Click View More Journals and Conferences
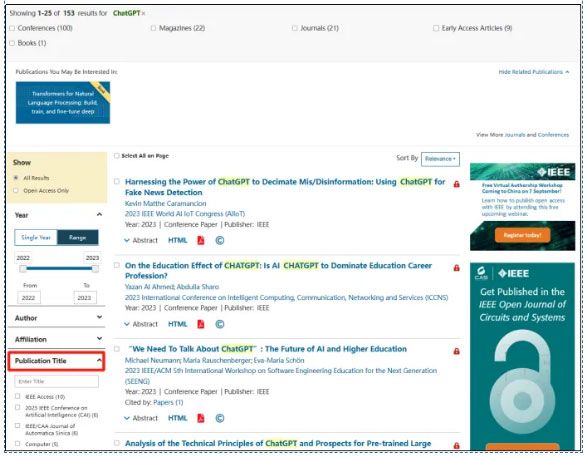586x456 pixels. (522, 135)
